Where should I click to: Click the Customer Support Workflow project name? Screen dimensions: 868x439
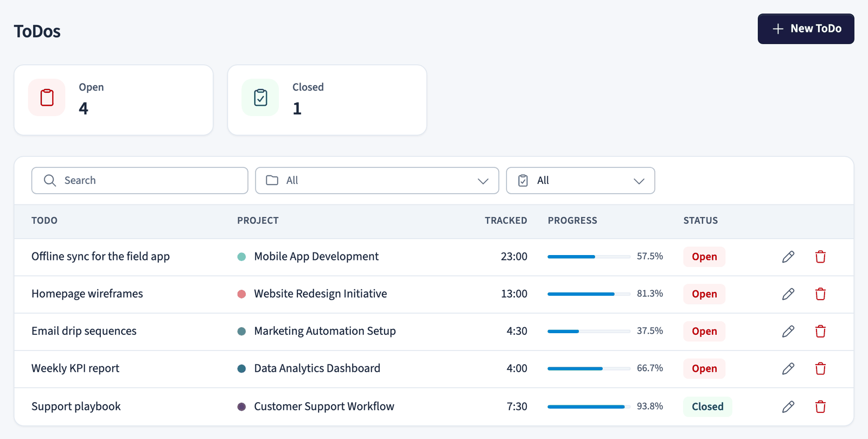[x=324, y=406]
